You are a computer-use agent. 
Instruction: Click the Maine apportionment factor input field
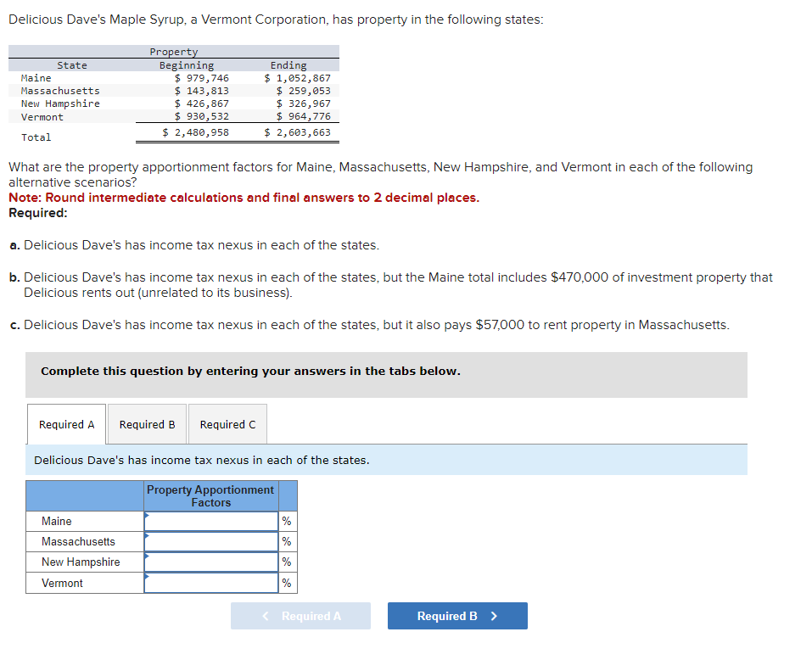tap(211, 522)
